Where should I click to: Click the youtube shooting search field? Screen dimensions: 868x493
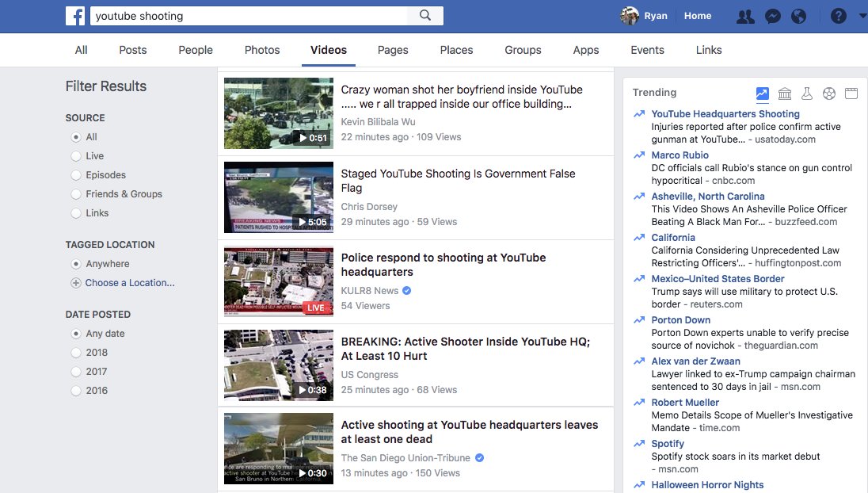(249, 16)
